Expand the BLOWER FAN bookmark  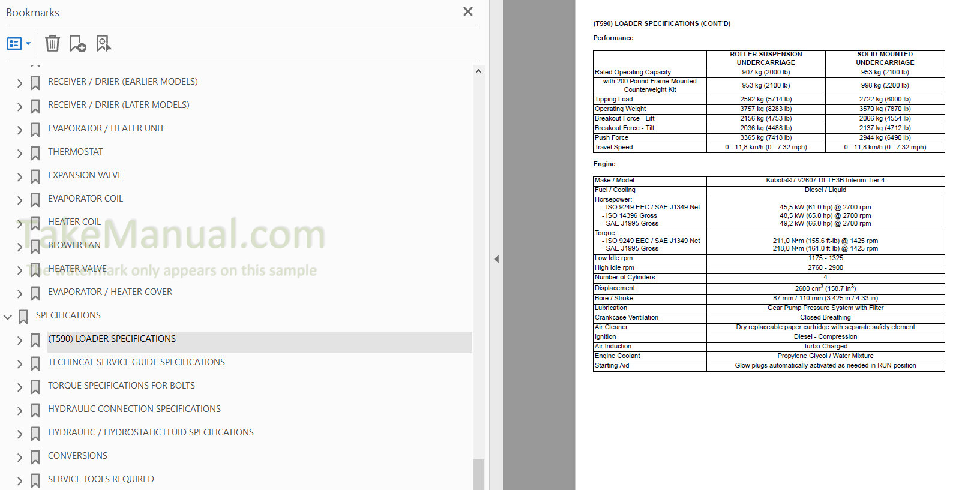click(x=20, y=247)
